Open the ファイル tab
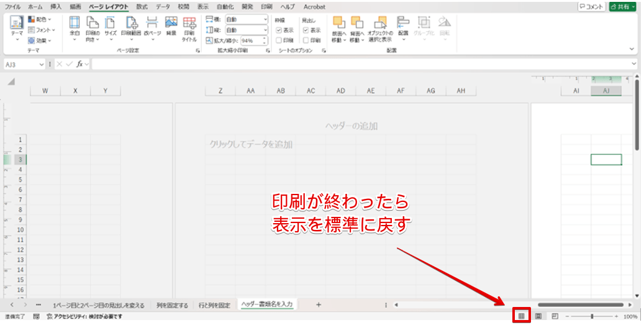Viewport: 644px width, 325px height. click(12, 7)
